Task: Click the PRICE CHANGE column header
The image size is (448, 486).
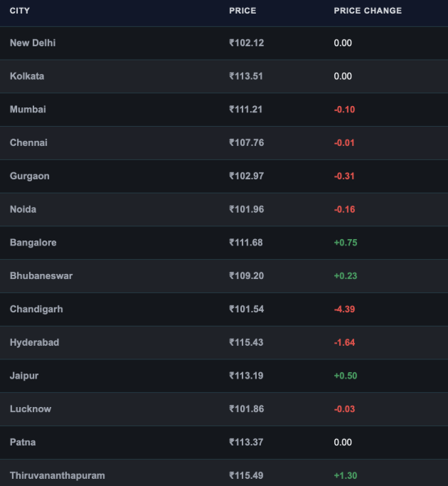Action: [x=368, y=11]
